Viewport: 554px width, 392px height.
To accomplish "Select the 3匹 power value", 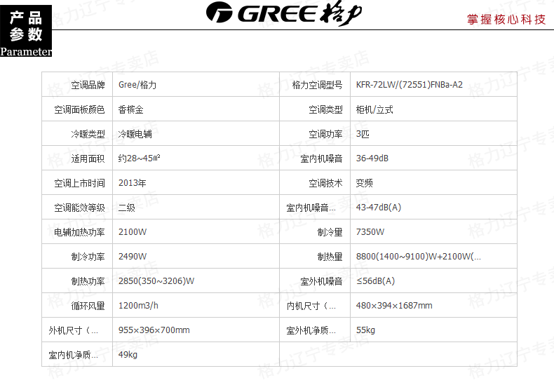I will (x=363, y=134).
